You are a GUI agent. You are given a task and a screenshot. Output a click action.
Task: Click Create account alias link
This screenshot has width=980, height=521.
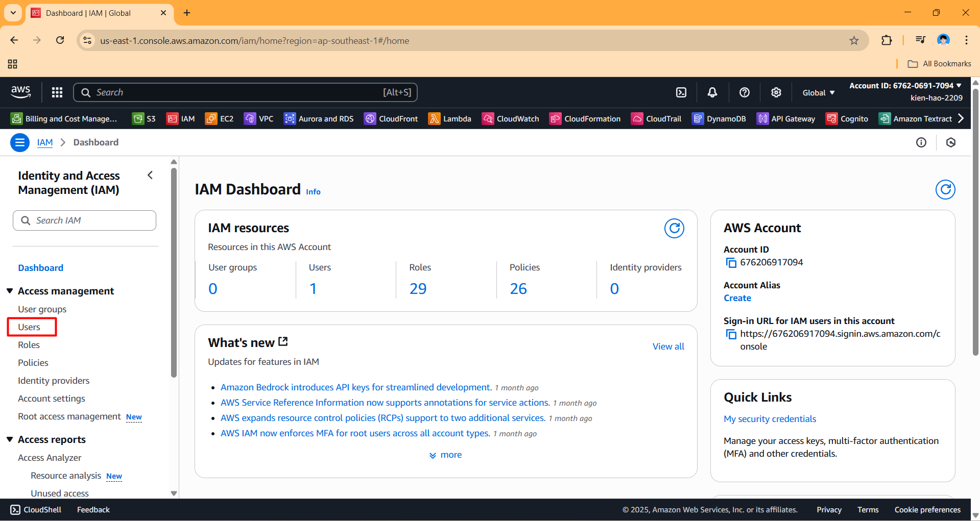pos(737,298)
